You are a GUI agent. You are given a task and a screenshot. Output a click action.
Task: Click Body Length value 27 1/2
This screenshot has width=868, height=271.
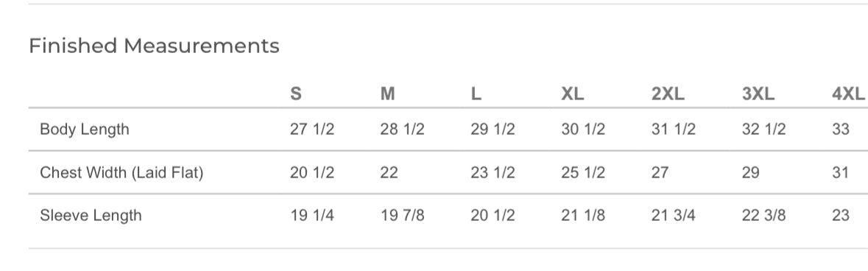coord(312,130)
